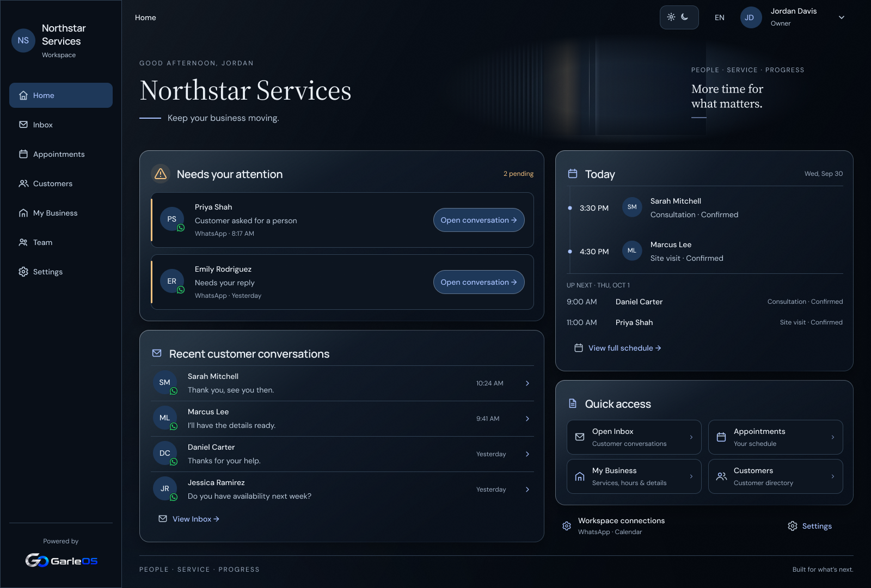Select Daniel Carter 9:00 AM appointment
Screen dimensions: 871x588
(x=704, y=302)
